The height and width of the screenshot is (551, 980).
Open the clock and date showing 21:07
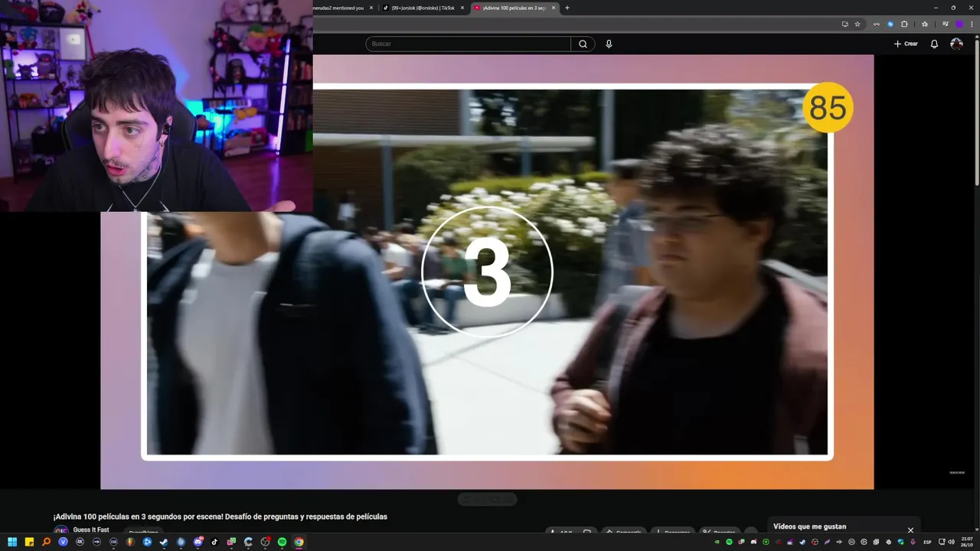point(967,542)
